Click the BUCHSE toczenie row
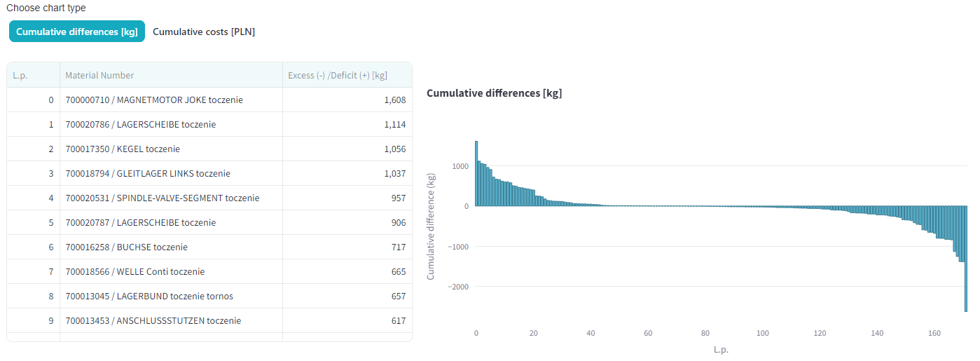980x361 pixels. (209, 247)
